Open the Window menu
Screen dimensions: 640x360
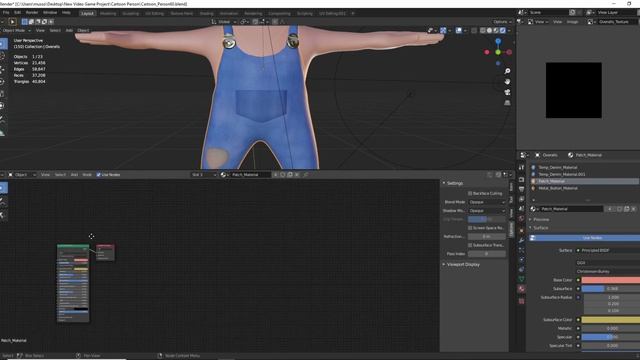[x=50, y=13]
